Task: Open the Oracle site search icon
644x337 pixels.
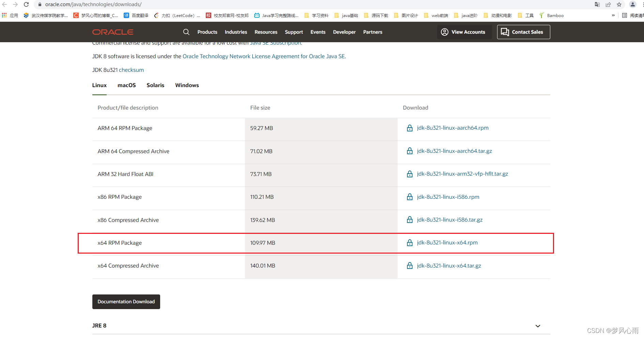Action: [x=186, y=32]
